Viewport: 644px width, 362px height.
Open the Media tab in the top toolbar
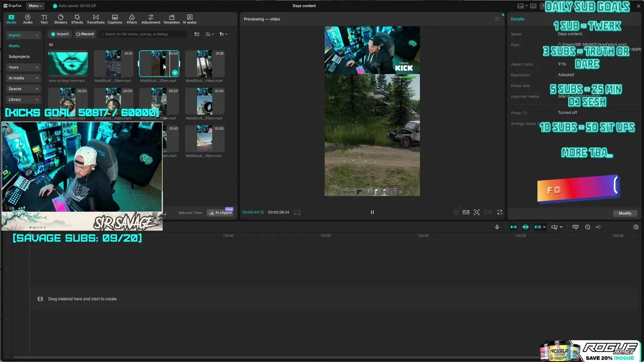pos(11,19)
